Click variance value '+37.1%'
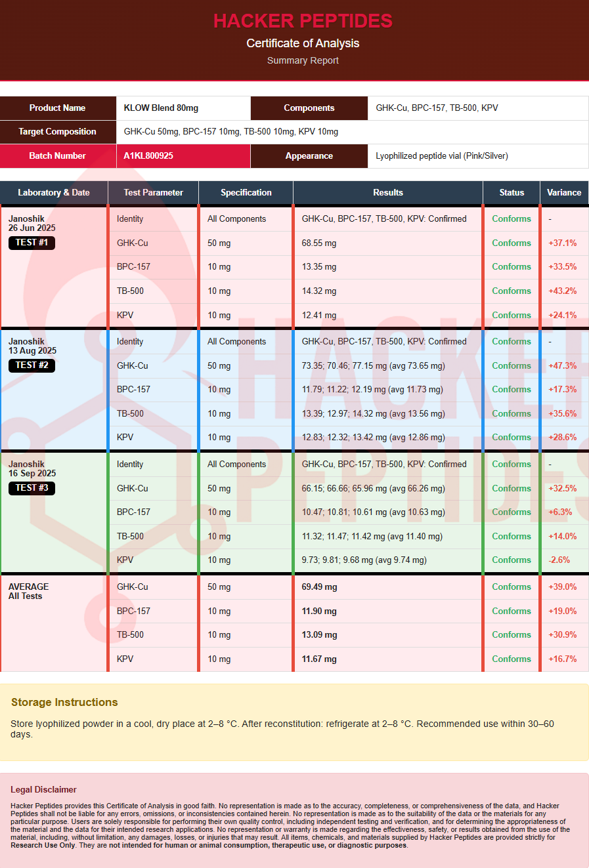The image size is (589, 868). [563, 243]
